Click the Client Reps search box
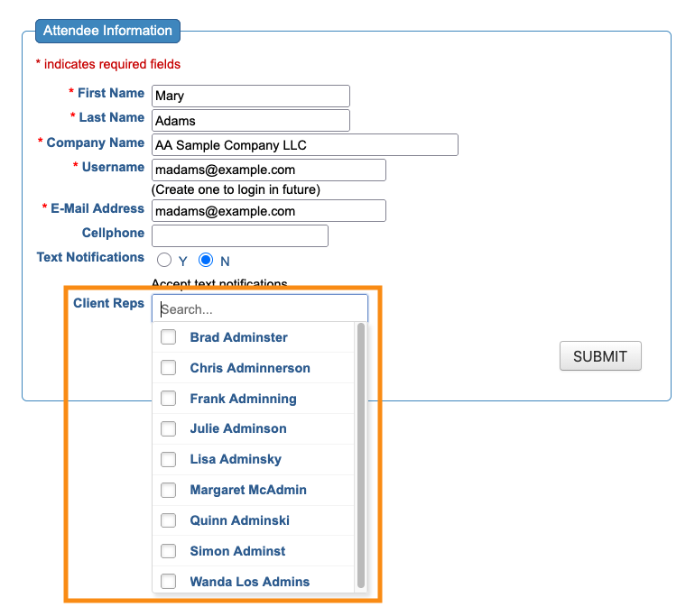This screenshot has height=616, width=695. tap(260, 309)
